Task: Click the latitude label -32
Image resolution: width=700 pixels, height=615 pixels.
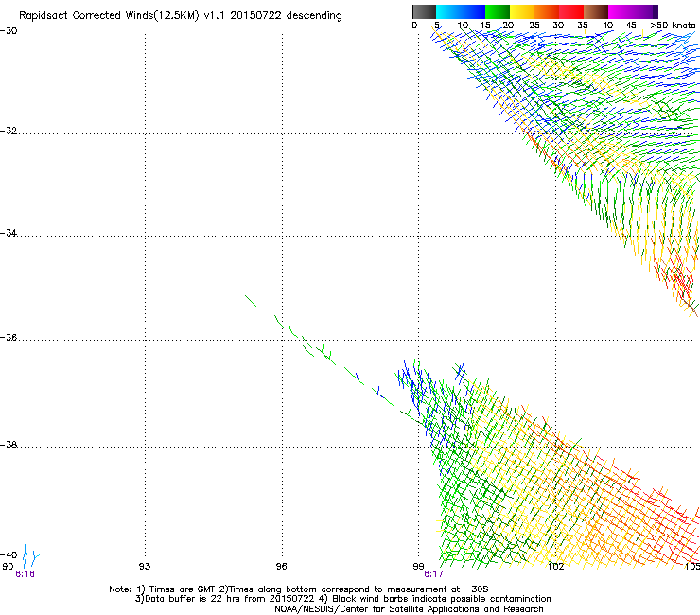Action: 9,131
